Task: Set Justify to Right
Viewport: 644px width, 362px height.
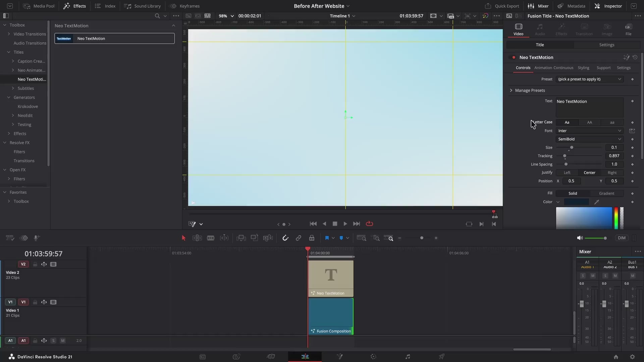Action: [x=612, y=173]
